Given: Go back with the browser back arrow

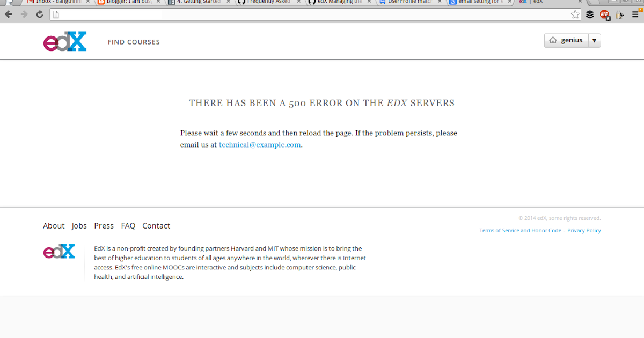Looking at the screenshot, I should [x=8, y=14].
